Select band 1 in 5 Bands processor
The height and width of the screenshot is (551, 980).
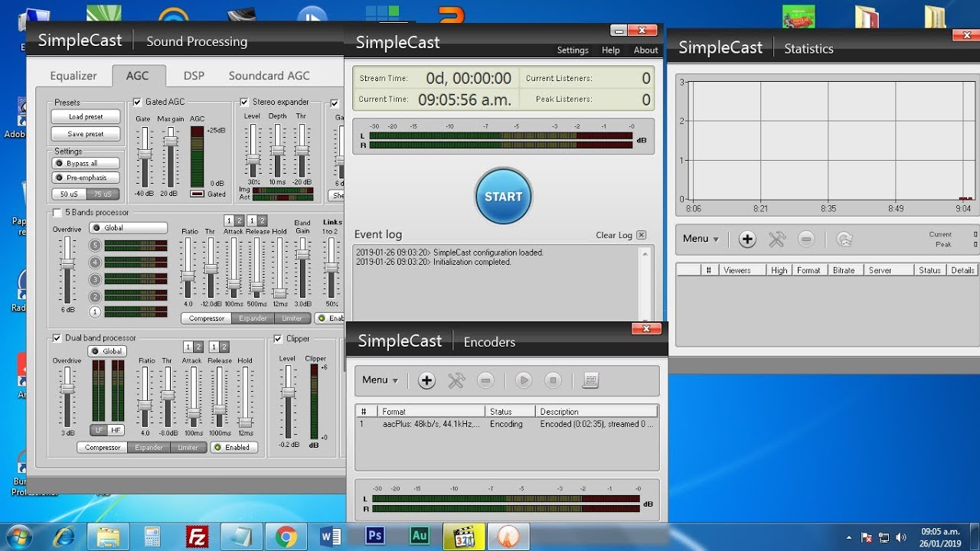click(95, 311)
